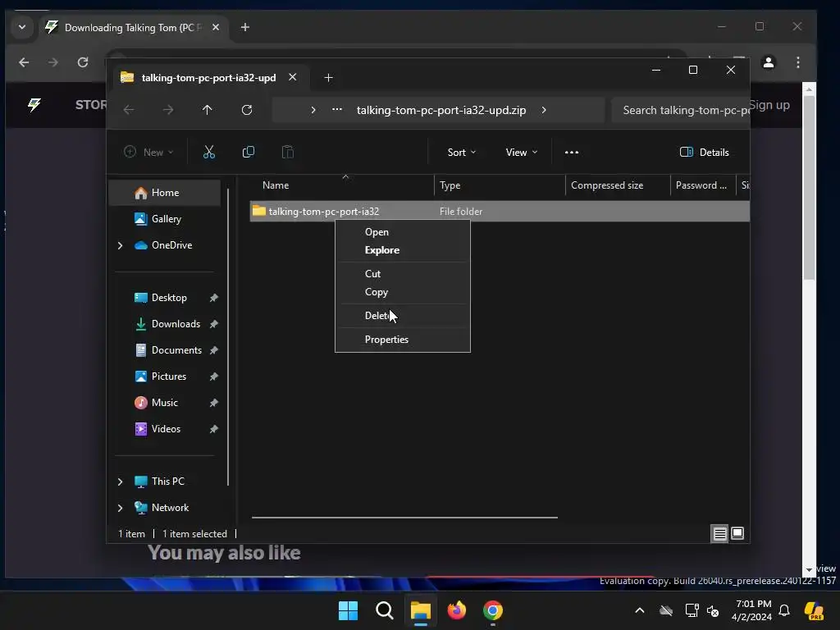This screenshot has height=630, width=840.
Task: Refresh the Explorer folder view
Action: (x=246, y=110)
